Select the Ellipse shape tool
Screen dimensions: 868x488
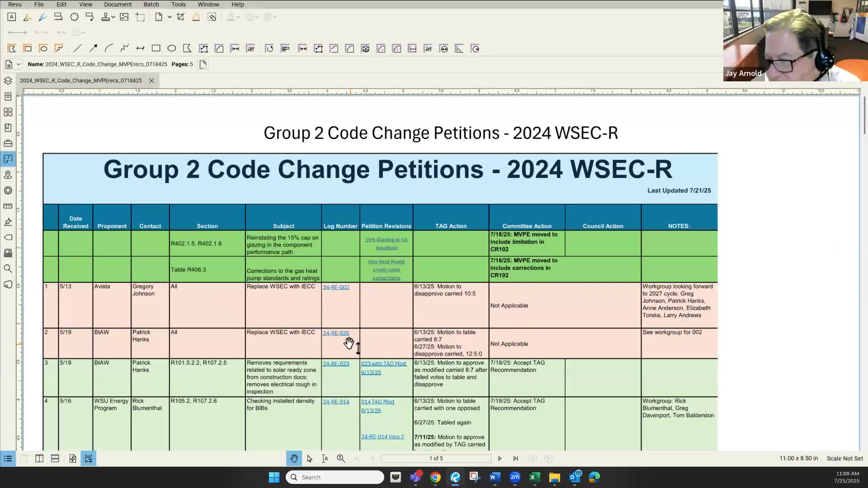(171, 48)
